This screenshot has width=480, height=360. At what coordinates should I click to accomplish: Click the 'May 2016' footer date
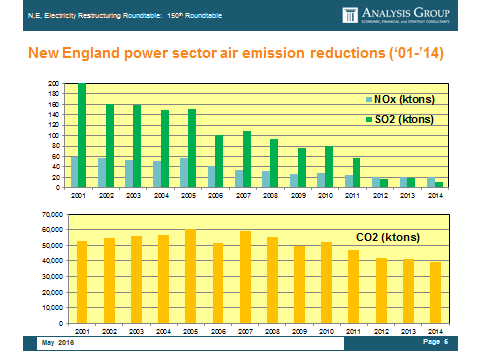tap(58, 343)
